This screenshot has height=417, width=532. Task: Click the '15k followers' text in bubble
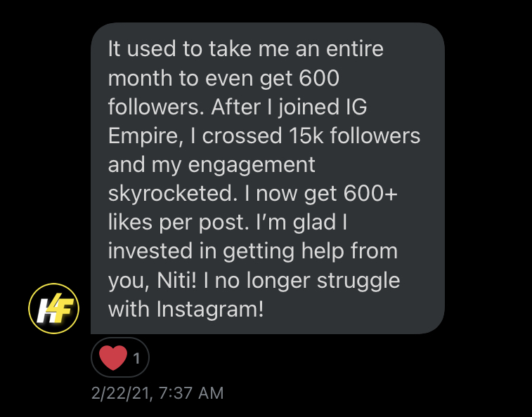[x=355, y=135]
